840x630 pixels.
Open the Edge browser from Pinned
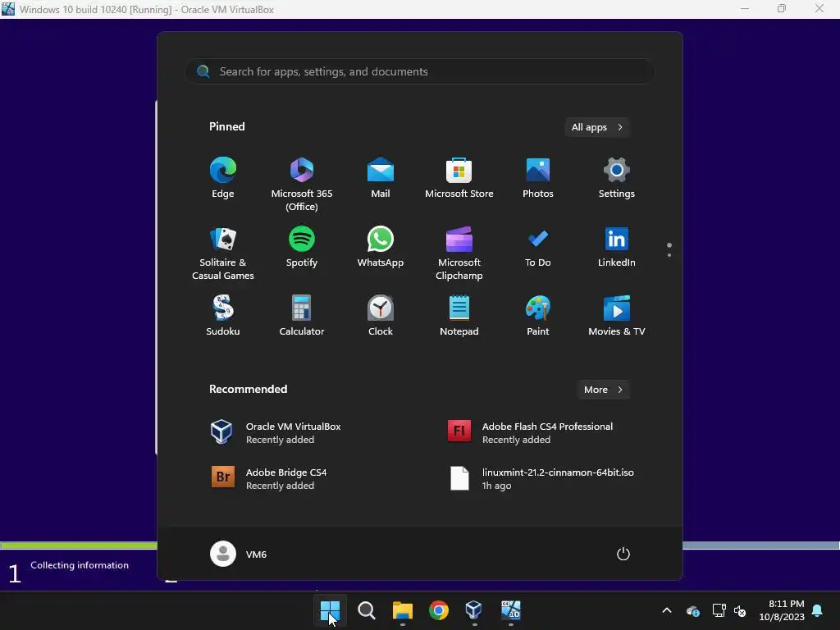click(x=223, y=178)
